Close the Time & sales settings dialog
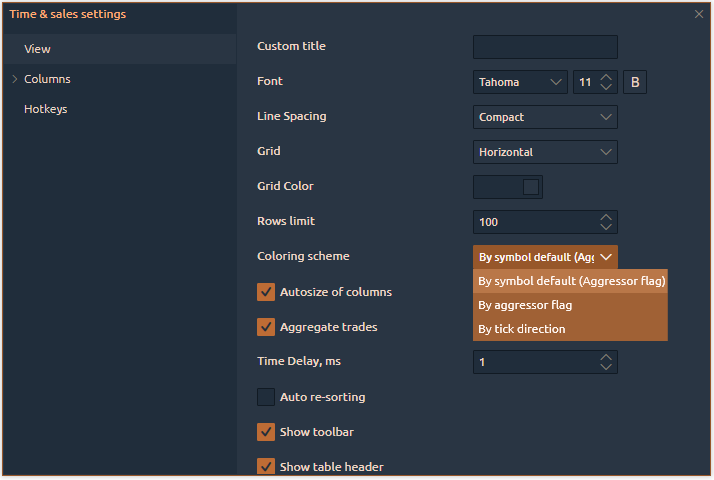 pos(699,14)
